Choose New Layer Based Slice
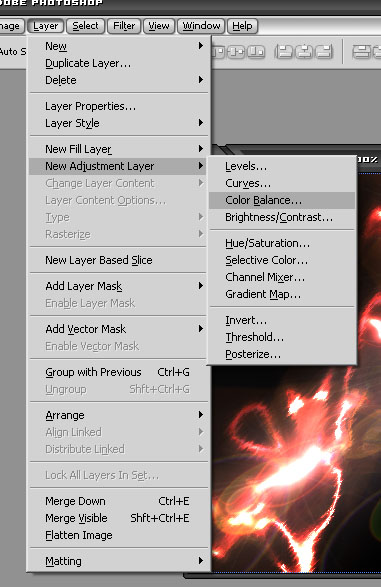Image resolution: width=381 pixels, height=587 pixels. 118,260
